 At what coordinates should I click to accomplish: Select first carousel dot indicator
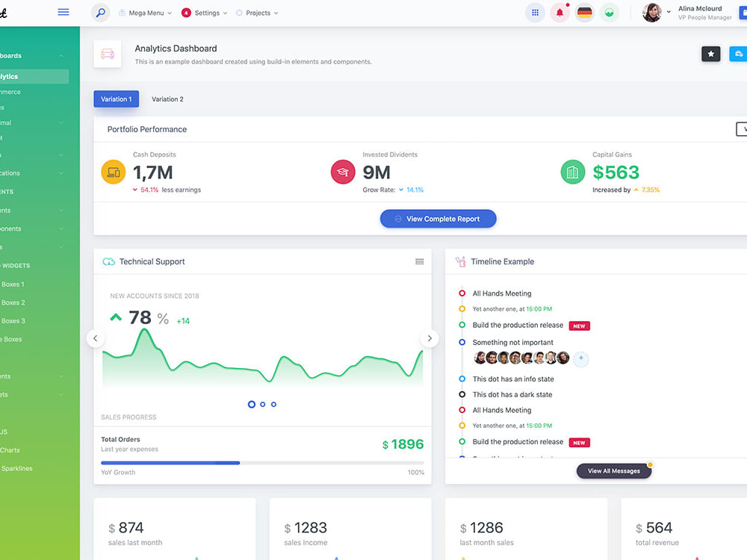[252, 404]
